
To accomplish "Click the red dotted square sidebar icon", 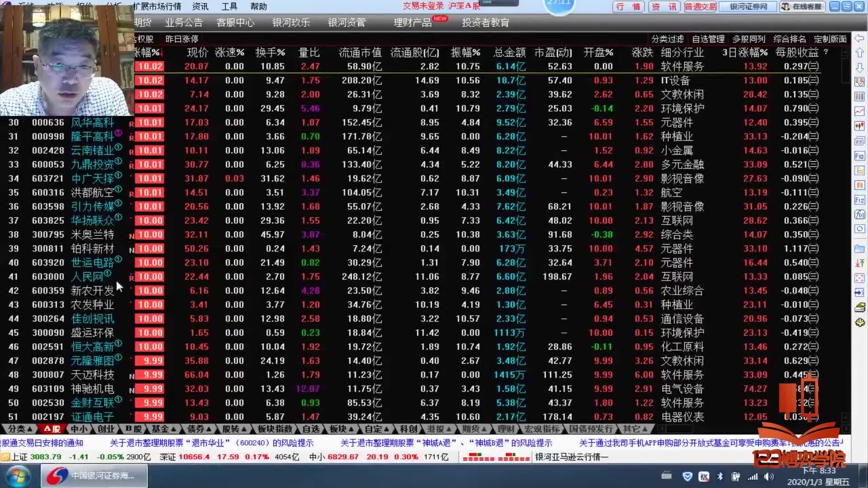I will click(859, 278).
